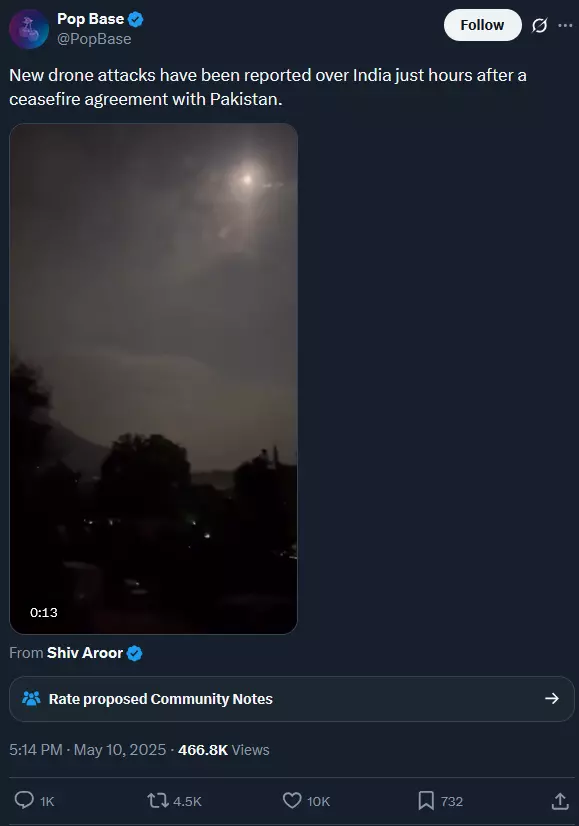Click the blue verified badge beside Pop Base
Image resolution: width=579 pixels, height=826 pixels.
coord(136,19)
